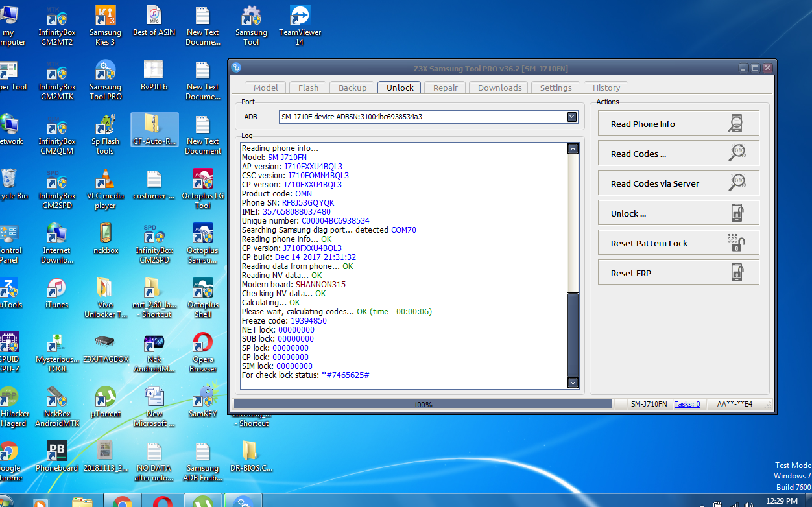812x507 pixels.
Task: Open VLC media player icon
Action: pyautogui.click(x=105, y=189)
